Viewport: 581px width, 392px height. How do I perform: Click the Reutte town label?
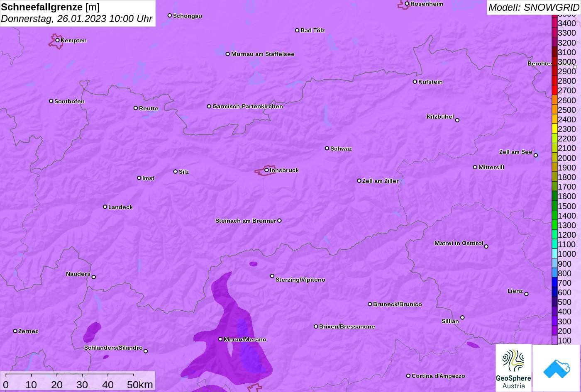(x=149, y=108)
